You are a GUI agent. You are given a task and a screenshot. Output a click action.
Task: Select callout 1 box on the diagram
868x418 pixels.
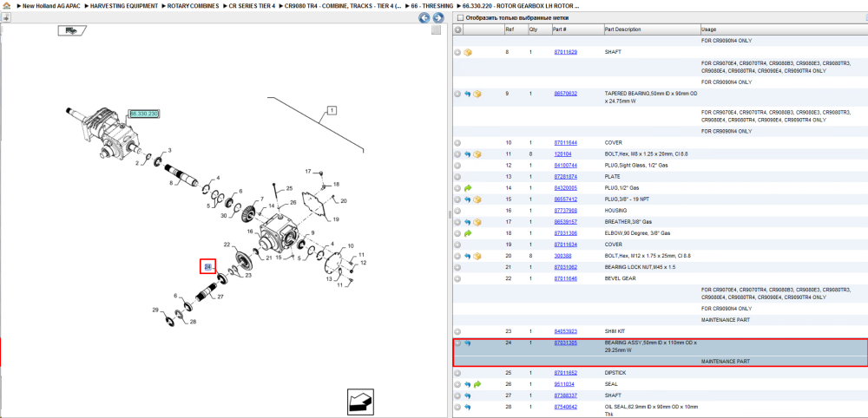click(332, 111)
